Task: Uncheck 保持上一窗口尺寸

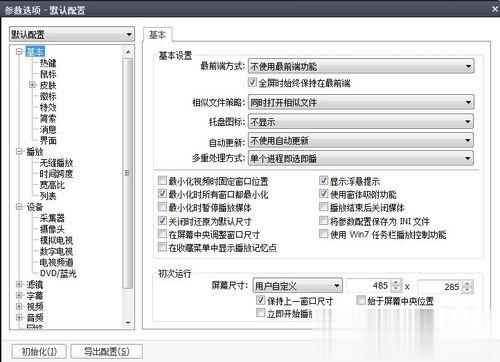Action: (260, 300)
